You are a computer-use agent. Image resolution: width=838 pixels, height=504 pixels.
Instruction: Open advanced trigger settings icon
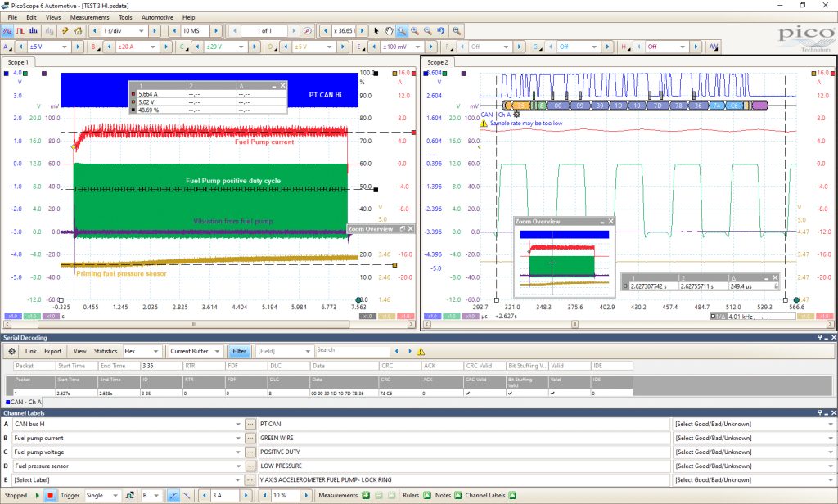(130, 496)
